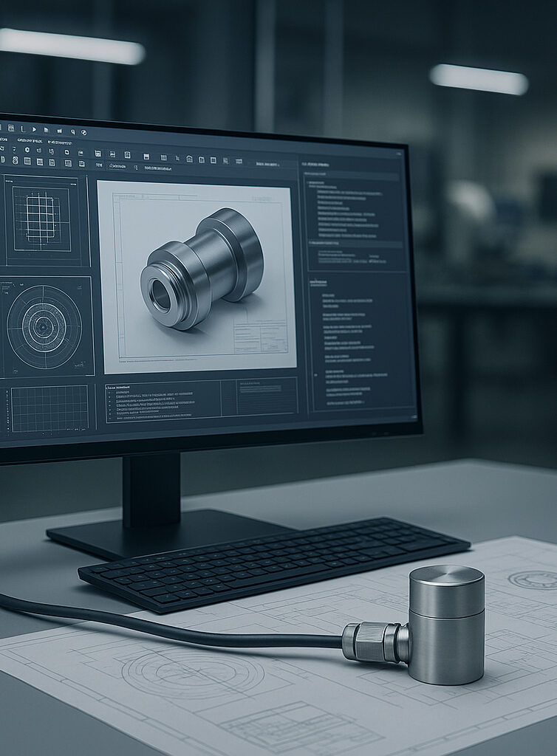
Task: Click the play triangle icon in top toolbar
Action: pyautogui.click(x=34, y=129)
